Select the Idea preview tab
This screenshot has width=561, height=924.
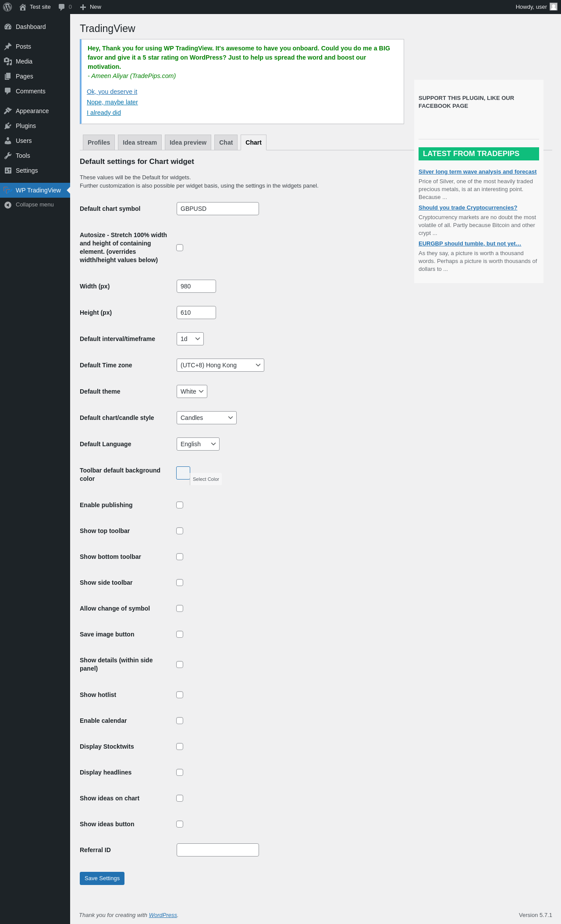188,142
